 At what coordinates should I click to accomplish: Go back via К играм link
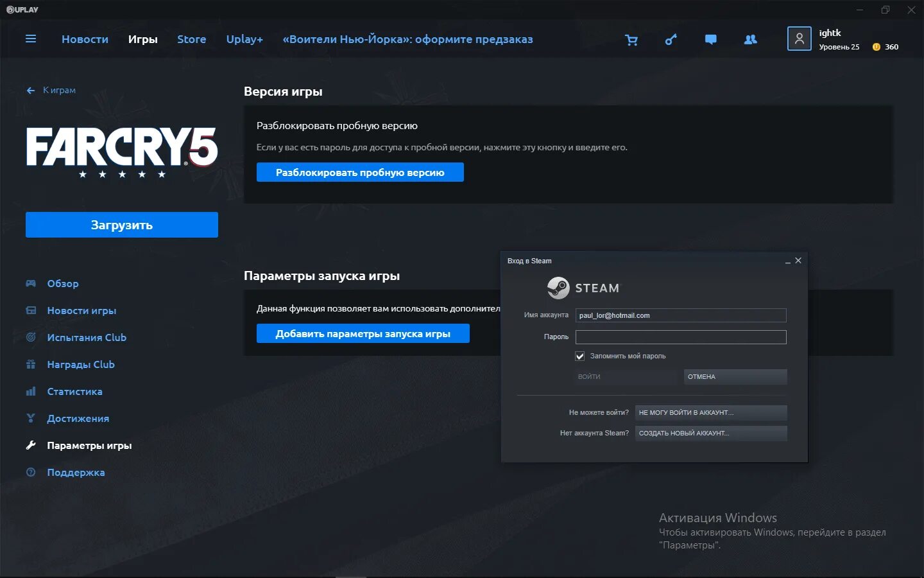click(59, 91)
